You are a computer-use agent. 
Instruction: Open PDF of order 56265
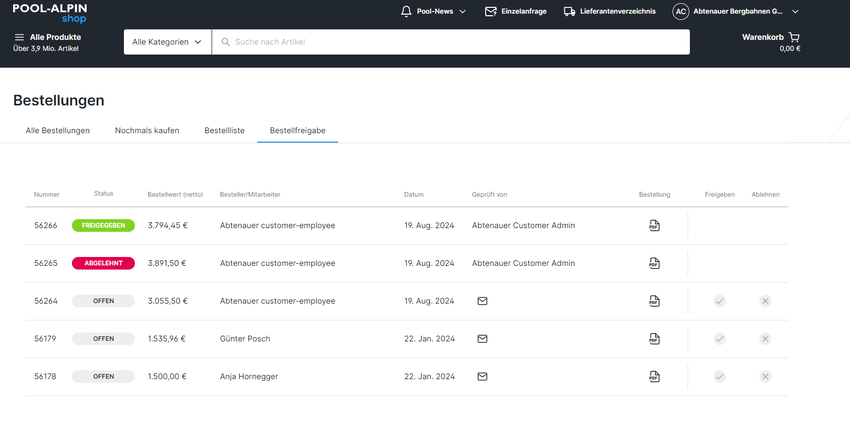pos(654,263)
